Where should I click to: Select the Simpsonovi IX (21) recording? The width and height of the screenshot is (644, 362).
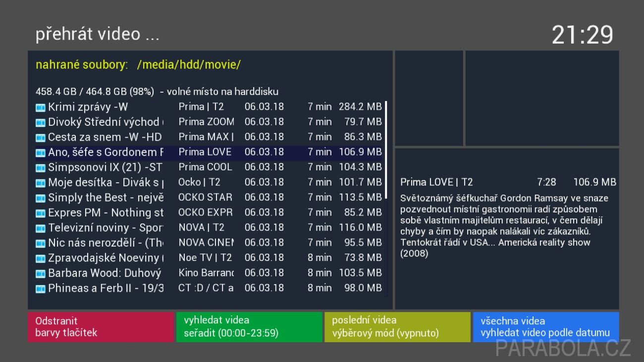click(209, 167)
